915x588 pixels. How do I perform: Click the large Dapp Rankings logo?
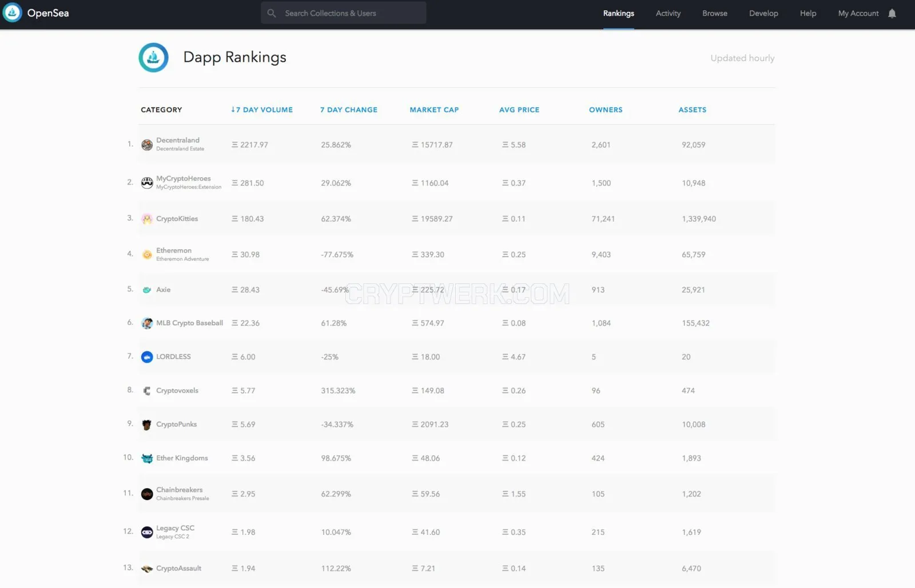pyautogui.click(x=153, y=58)
